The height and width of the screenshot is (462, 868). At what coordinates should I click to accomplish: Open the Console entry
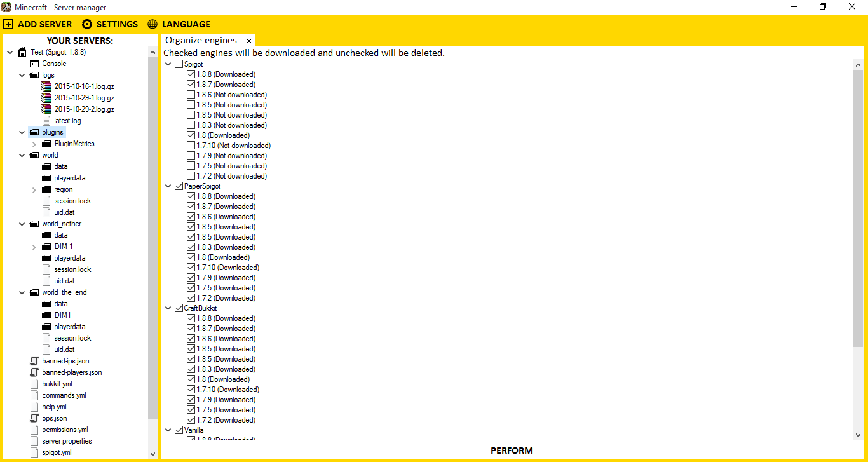(54, 64)
